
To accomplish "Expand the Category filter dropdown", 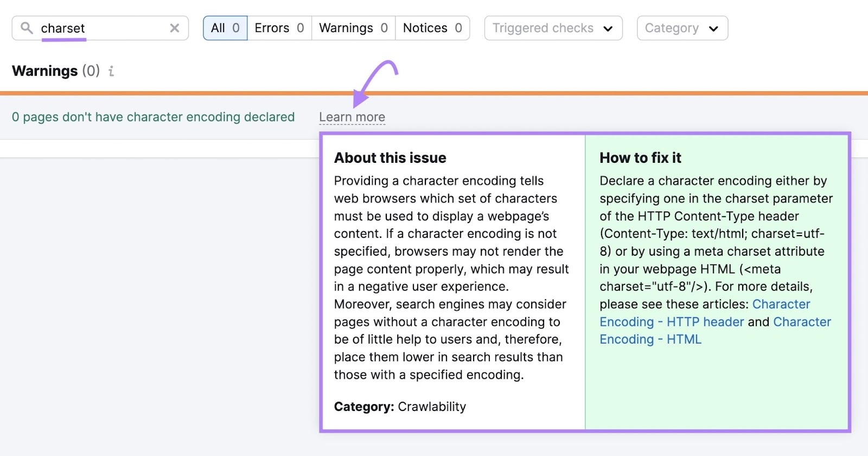I will click(x=682, y=28).
